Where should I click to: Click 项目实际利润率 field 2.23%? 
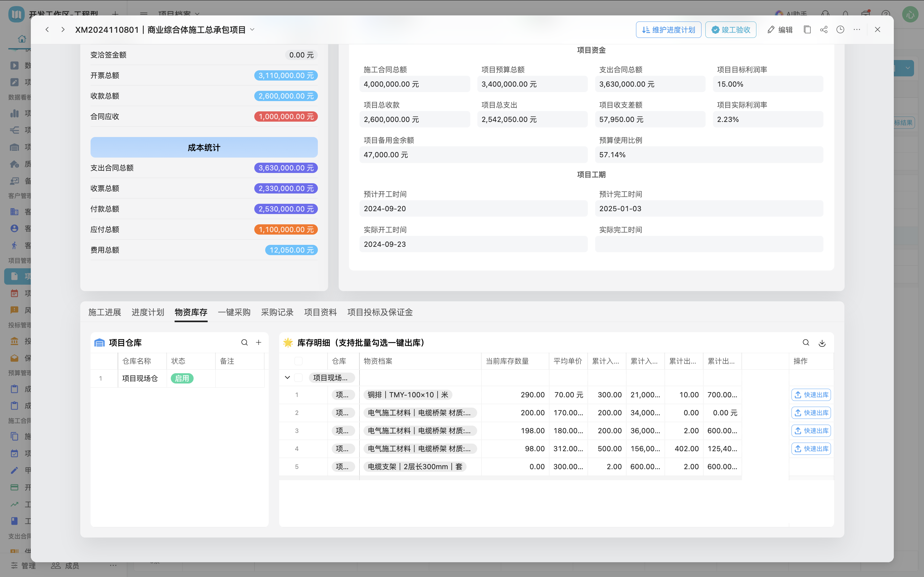pyautogui.click(x=768, y=119)
